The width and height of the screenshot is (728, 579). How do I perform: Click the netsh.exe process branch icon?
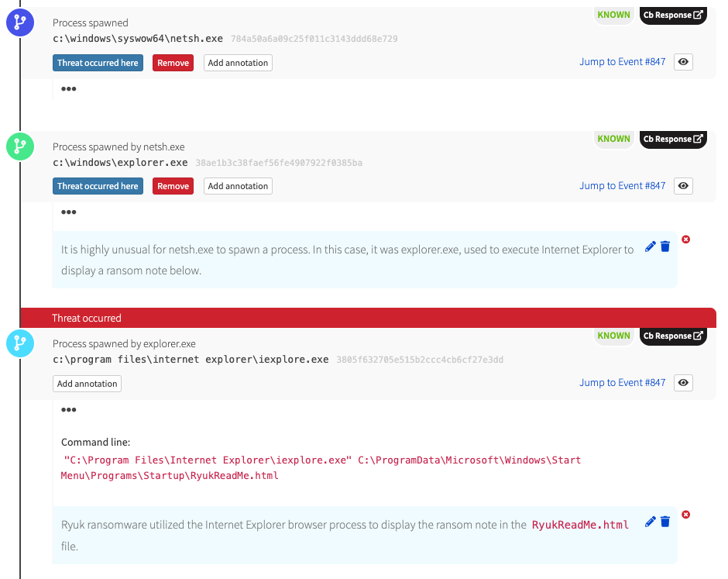point(19,22)
